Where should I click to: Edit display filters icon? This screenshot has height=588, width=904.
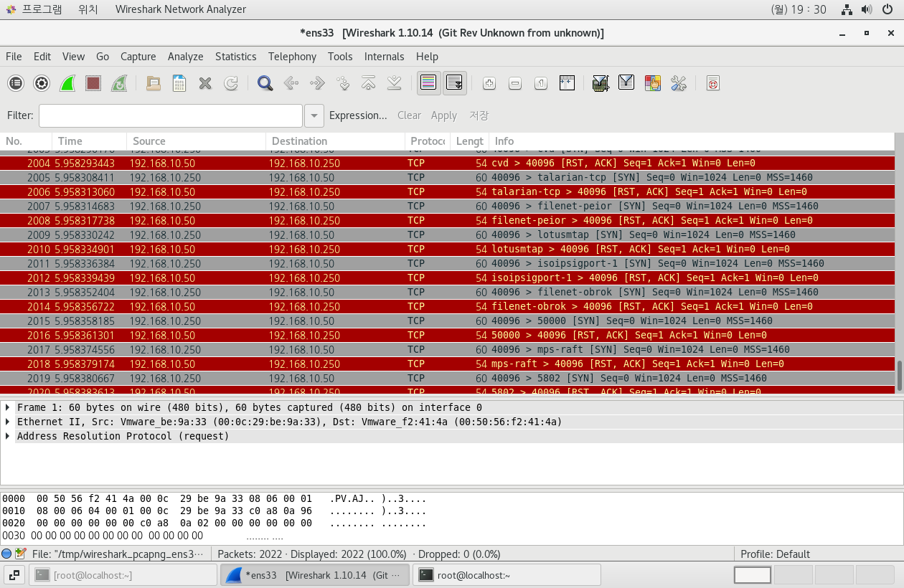click(x=626, y=84)
